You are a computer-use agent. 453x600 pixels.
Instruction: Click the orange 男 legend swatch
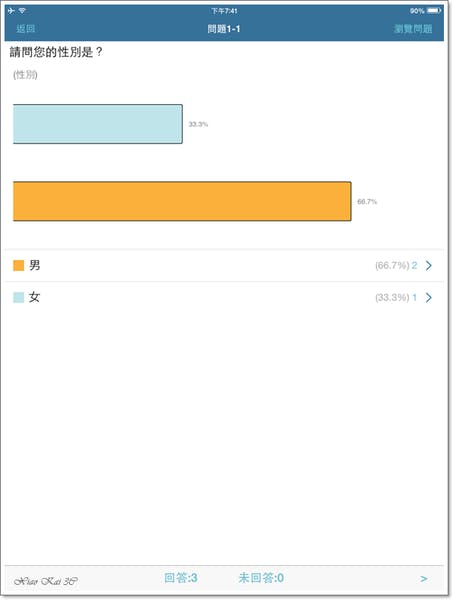(x=18, y=266)
